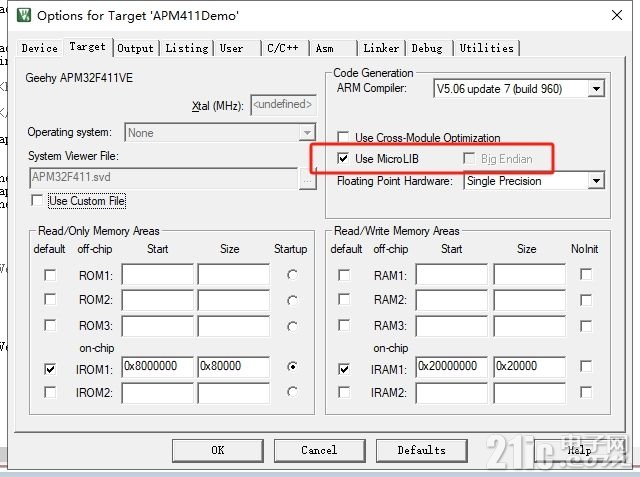Check the RAM3 default checkbox

(x=344, y=326)
